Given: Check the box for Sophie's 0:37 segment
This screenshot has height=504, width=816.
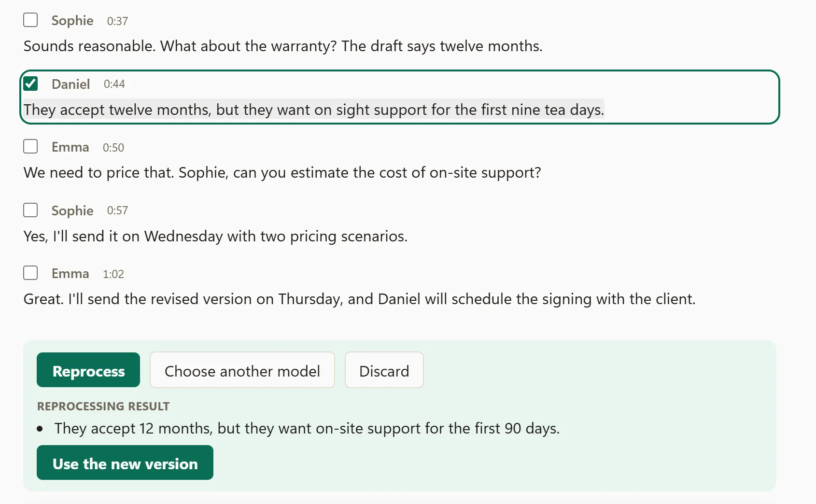Looking at the screenshot, I should click(30, 20).
